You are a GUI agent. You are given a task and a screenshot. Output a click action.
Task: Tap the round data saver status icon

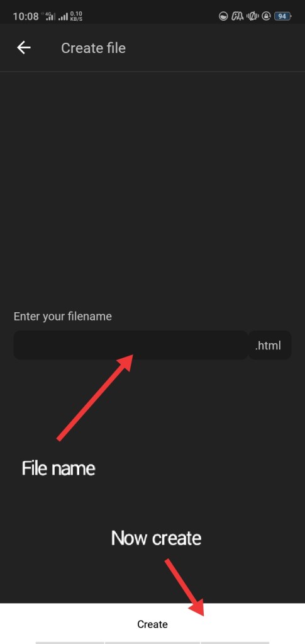tap(223, 16)
